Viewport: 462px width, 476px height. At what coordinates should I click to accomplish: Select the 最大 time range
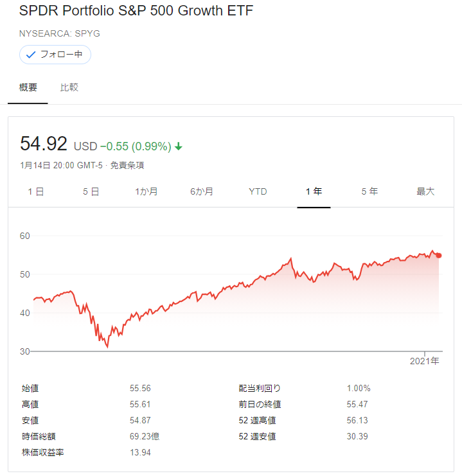[425, 191]
